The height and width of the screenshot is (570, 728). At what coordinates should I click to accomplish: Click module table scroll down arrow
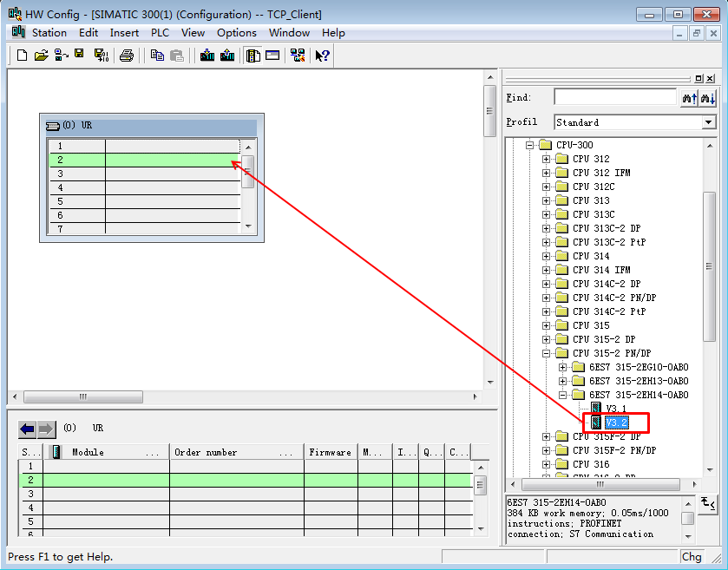point(481,528)
